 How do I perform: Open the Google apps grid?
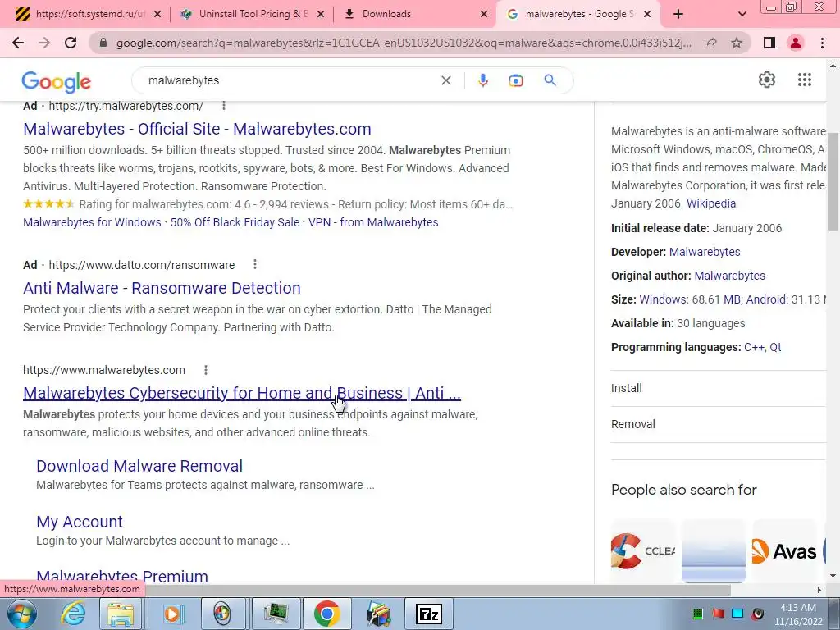[x=804, y=80]
